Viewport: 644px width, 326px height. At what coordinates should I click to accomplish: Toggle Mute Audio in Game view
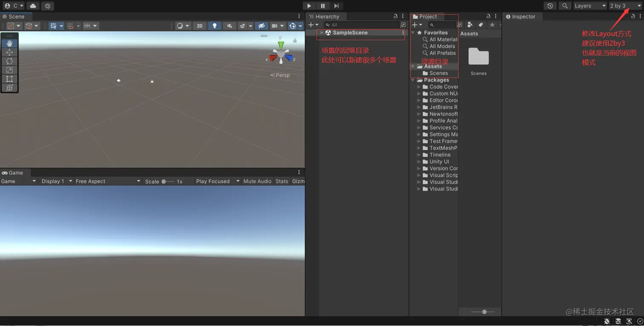coord(257,181)
